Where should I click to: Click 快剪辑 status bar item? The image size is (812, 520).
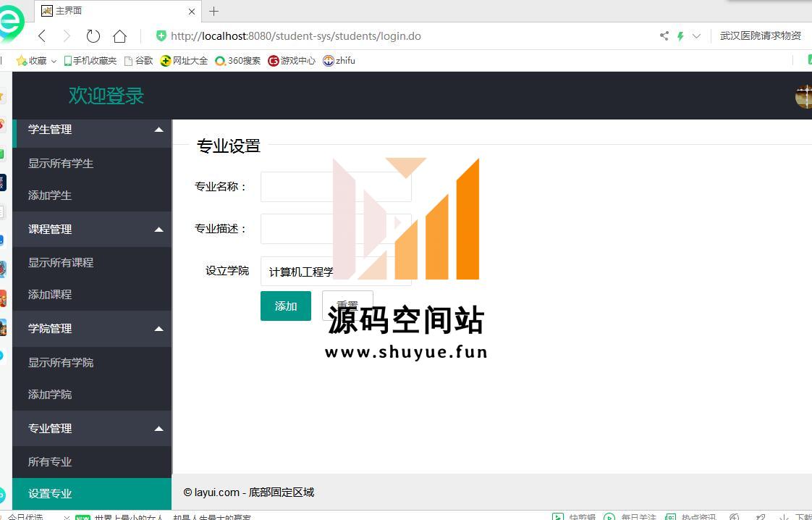pyautogui.click(x=575, y=516)
